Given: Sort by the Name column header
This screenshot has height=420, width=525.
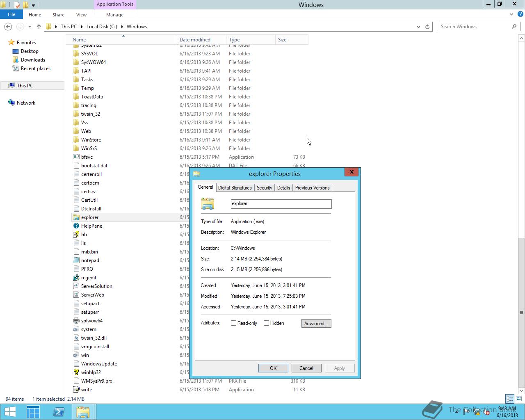Looking at the screenshot, I should 123,40.
